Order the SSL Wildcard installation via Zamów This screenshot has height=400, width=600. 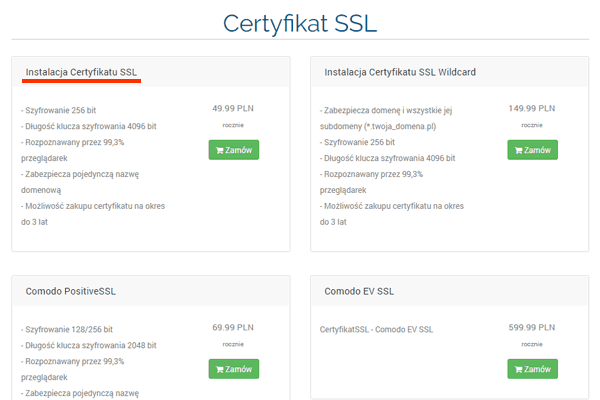(x=533, y=150)
